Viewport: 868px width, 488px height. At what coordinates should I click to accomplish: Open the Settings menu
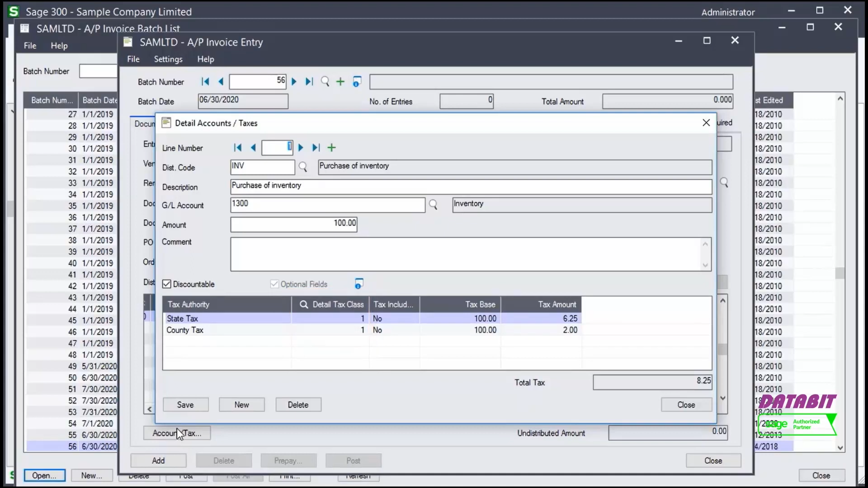(169, 58)
